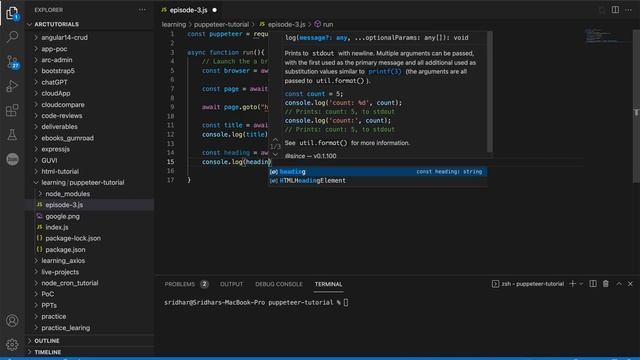The image size is (640, 360).
Task: Click 'puppeteer-tutorial' in the breadcrumb
Action: click(221, 24)
